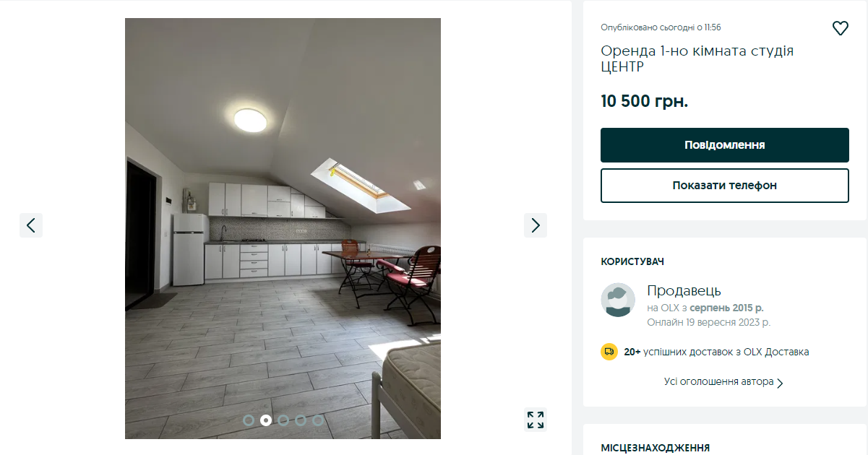Select the third gallery dot indicator
The width and height of the screenshot is (868, 455).
(283, 420)
